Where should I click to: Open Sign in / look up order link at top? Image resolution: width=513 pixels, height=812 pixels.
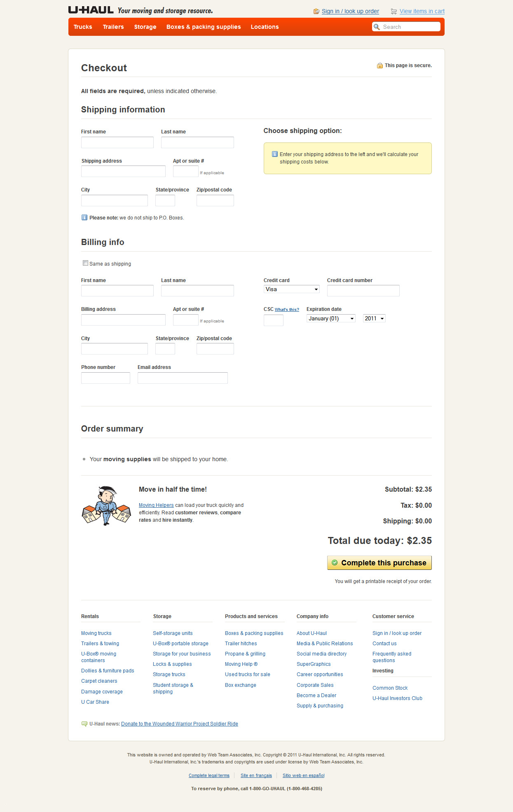pos(350,11)
